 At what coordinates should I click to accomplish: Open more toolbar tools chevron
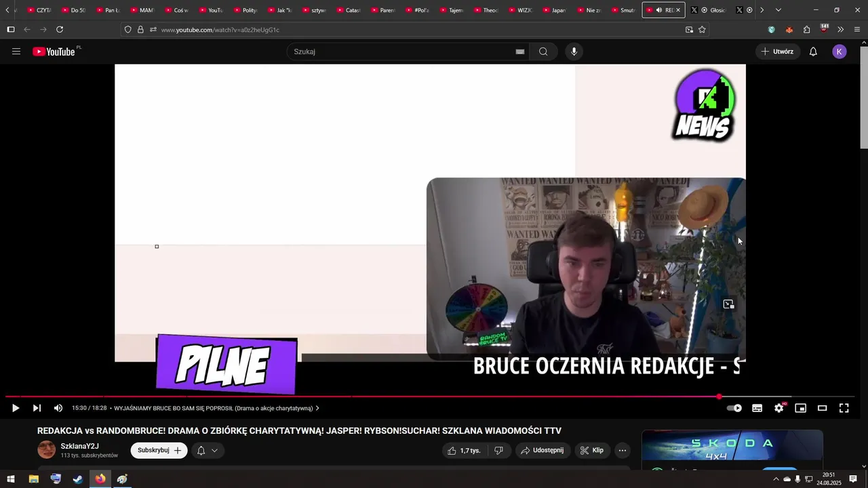[x=840, y=30]
